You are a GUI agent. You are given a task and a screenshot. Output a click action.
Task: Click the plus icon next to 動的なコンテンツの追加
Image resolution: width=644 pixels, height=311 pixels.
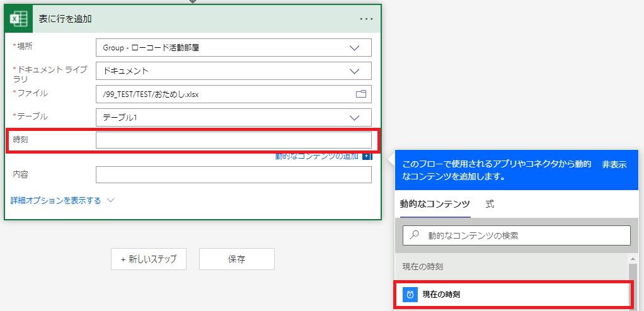tap(367, 156)
